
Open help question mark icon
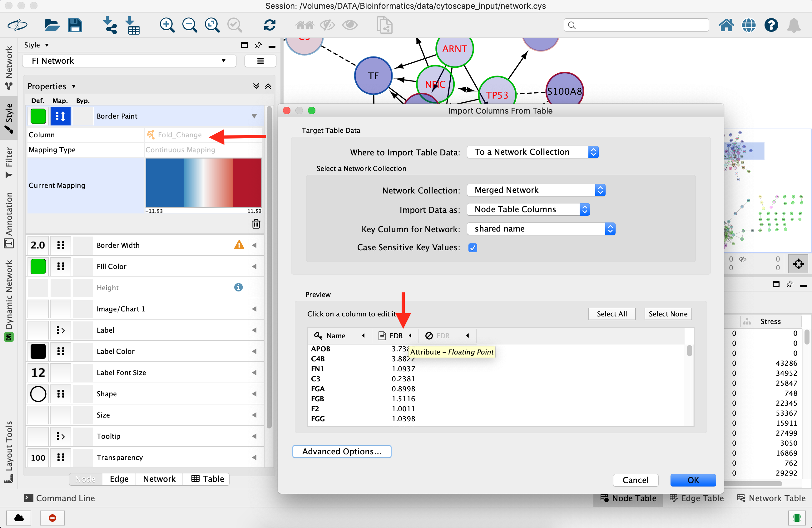coord(771,25)
